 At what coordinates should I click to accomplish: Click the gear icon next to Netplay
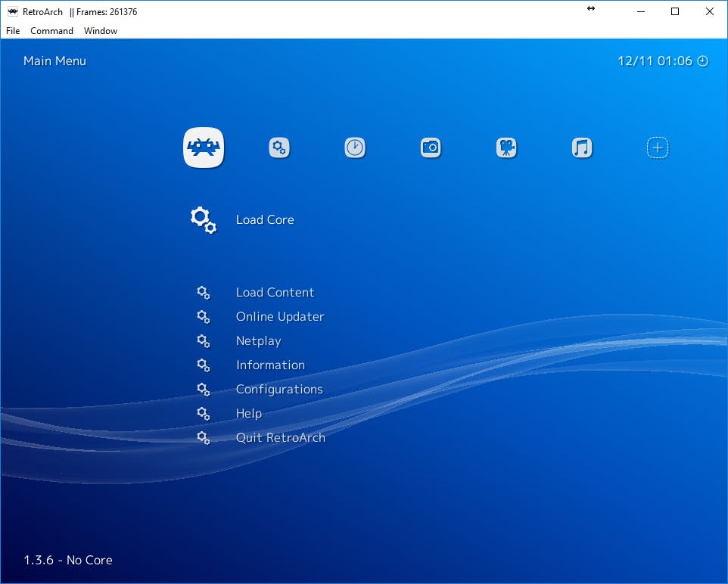(203, 341)
